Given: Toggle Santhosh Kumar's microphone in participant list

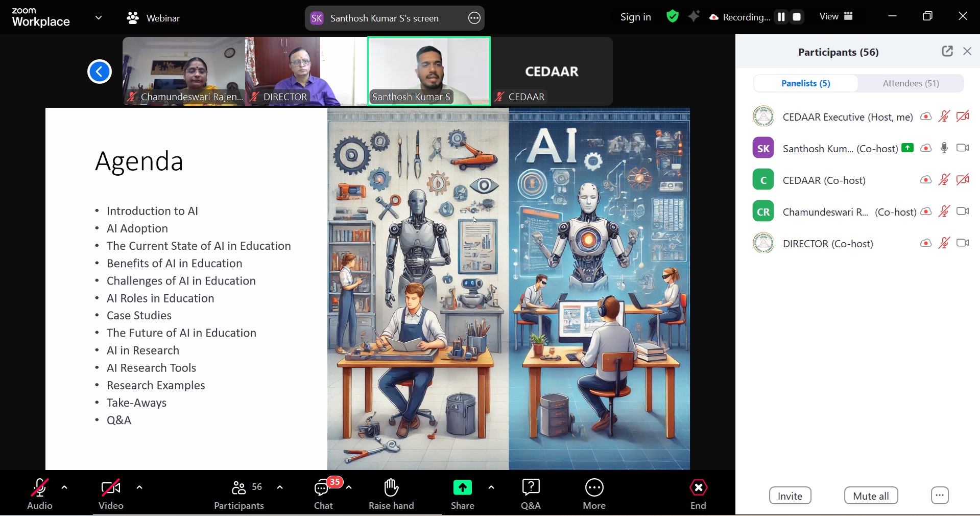Looking at the screenshot, I should point(944,148).
